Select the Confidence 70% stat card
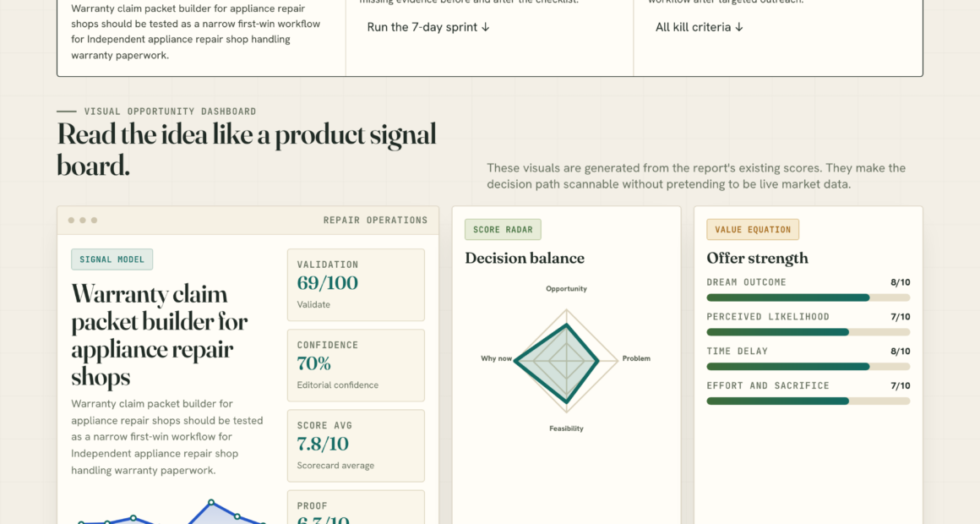Viewport: 980px width, 524px height. coord(356,365)
